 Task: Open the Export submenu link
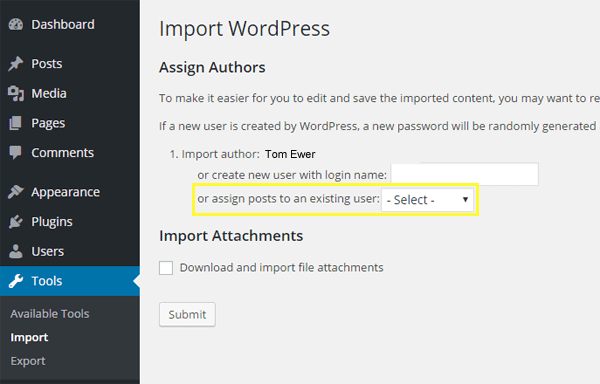[x=28, y=361]
